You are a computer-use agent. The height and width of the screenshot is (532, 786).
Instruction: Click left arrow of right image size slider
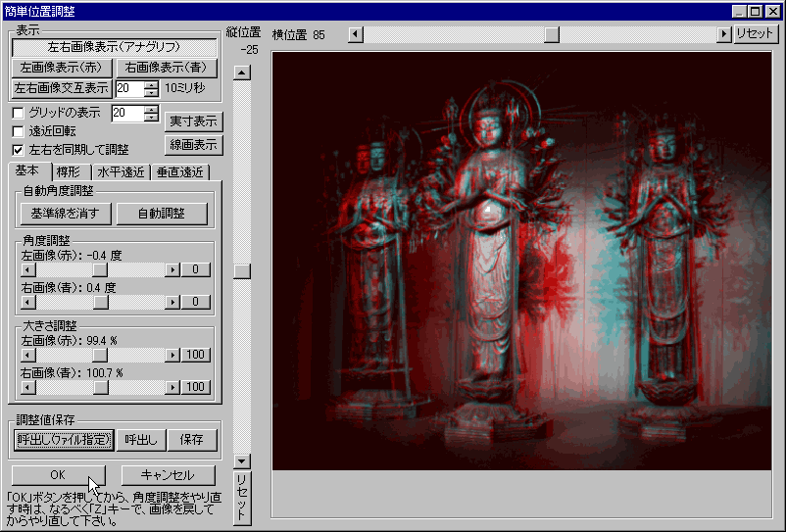click(x=28, y=387)
